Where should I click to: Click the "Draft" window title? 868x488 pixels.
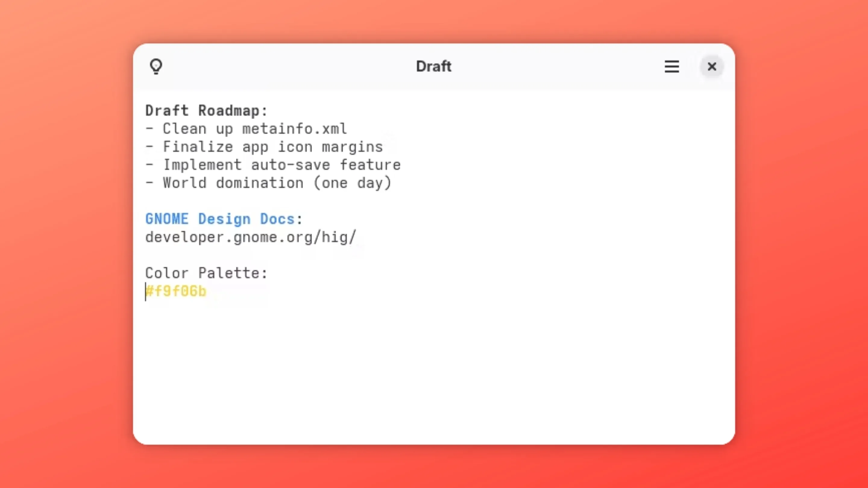[x=434, y=66]
